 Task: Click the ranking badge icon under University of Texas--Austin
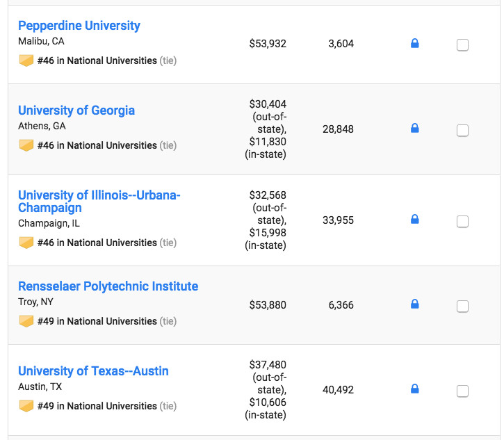pyautogui.click(x=26, y=406)
